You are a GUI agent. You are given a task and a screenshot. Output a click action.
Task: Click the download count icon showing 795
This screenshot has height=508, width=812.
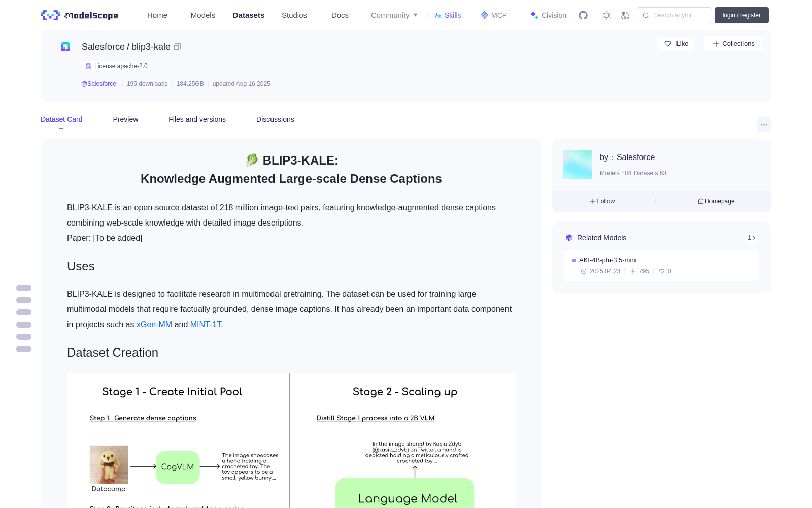click(x=633, y=271)
